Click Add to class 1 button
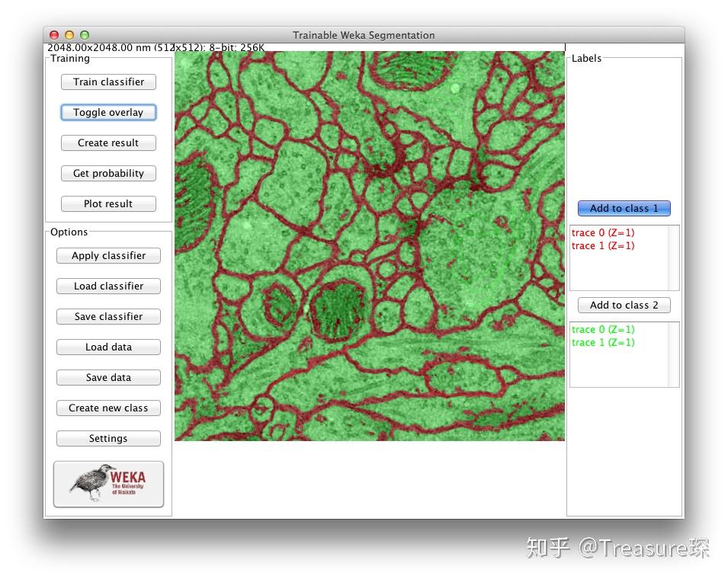Screen dimensions: 728x579 coord(624,208)
